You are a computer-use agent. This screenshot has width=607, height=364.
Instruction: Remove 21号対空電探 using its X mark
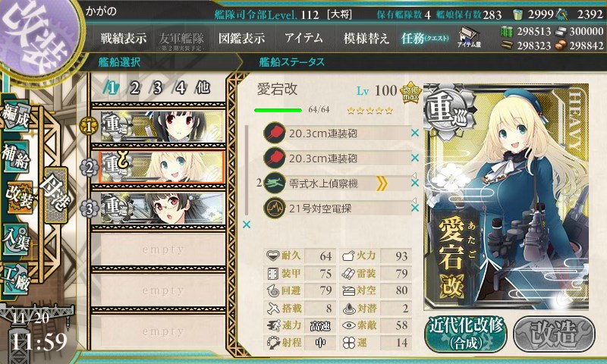pyautogui.click(x=415, y=208)
